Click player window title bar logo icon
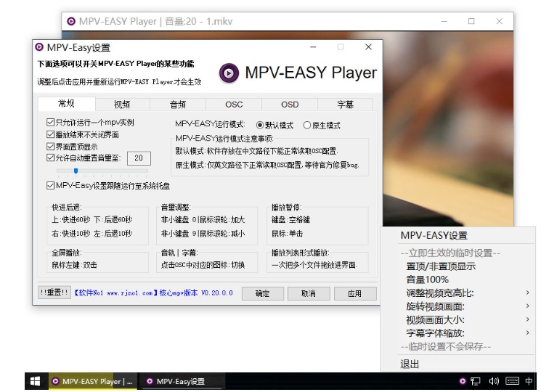541x392 pixels. point(71,21)
